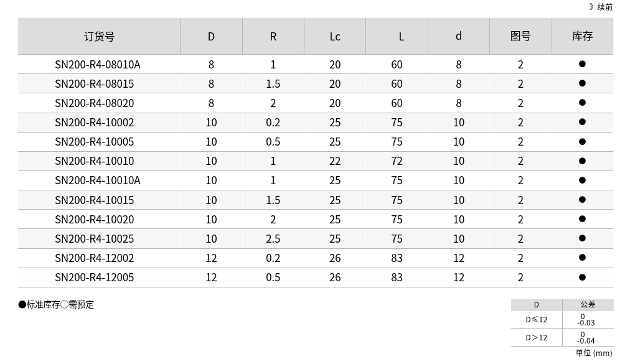
Task: Select the stock dot for SN200-R4-12002
Action: (582, 258)
